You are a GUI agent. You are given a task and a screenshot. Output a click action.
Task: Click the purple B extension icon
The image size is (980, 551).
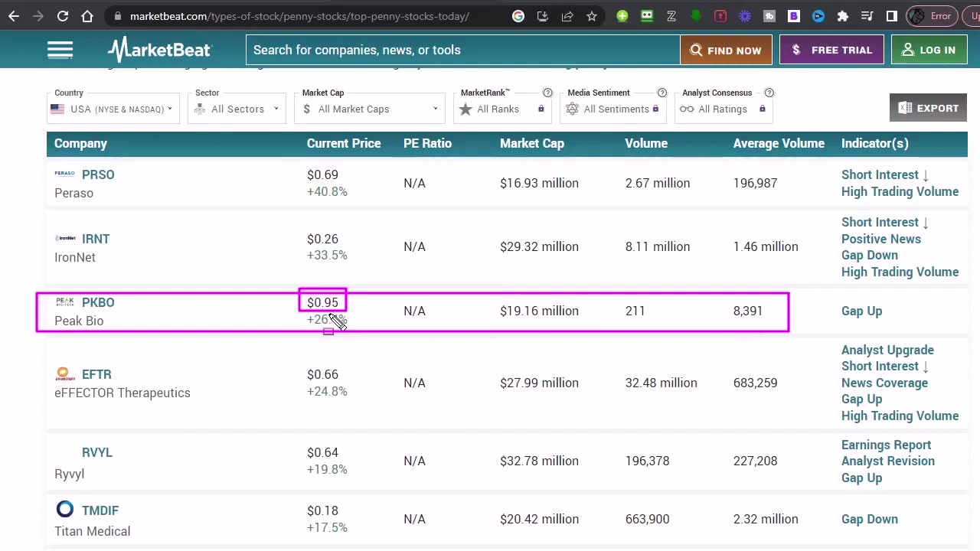794,16
